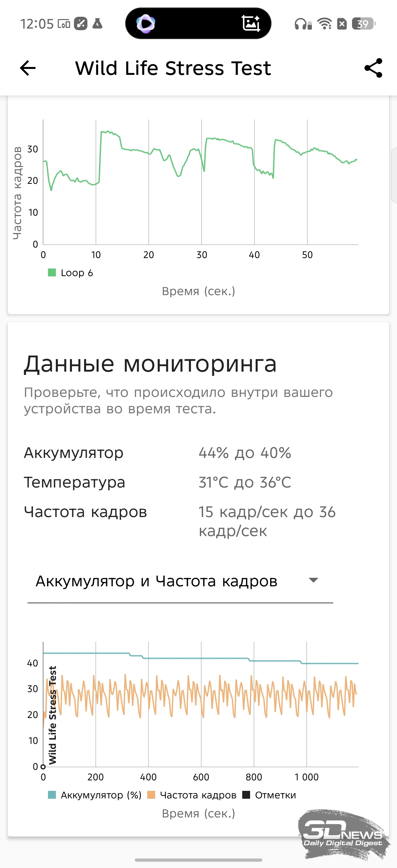
Task: Tap the purple play icon in status pill
Action: pos(146,24)
